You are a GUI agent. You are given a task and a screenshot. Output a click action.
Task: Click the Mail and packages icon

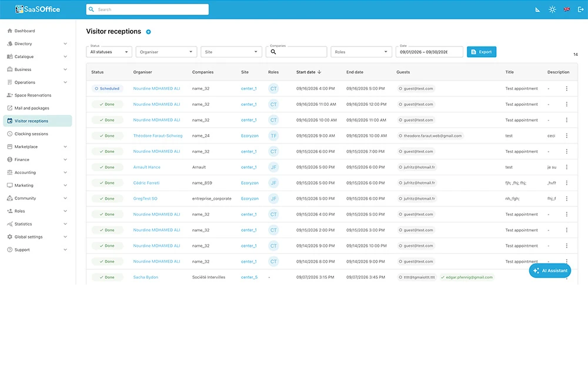pos(10,108)
